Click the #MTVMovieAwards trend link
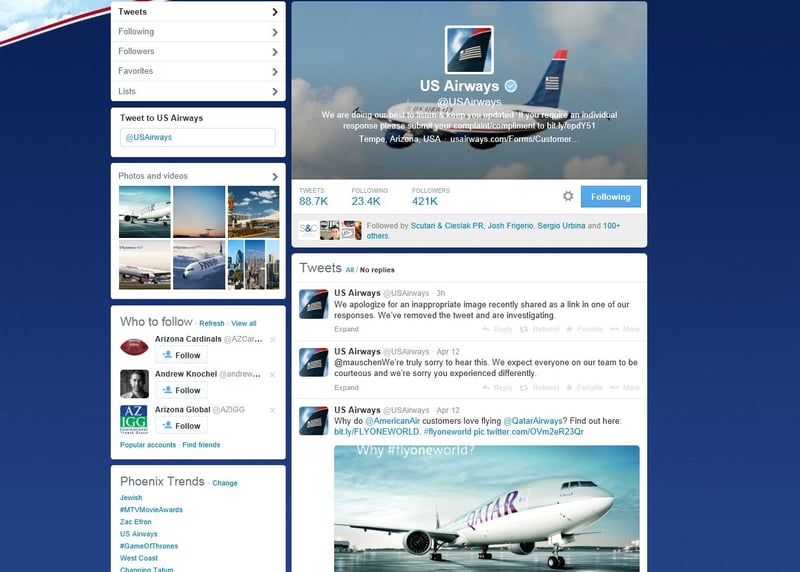Viewport: 800px width, 572px height. tap(151, 510)
